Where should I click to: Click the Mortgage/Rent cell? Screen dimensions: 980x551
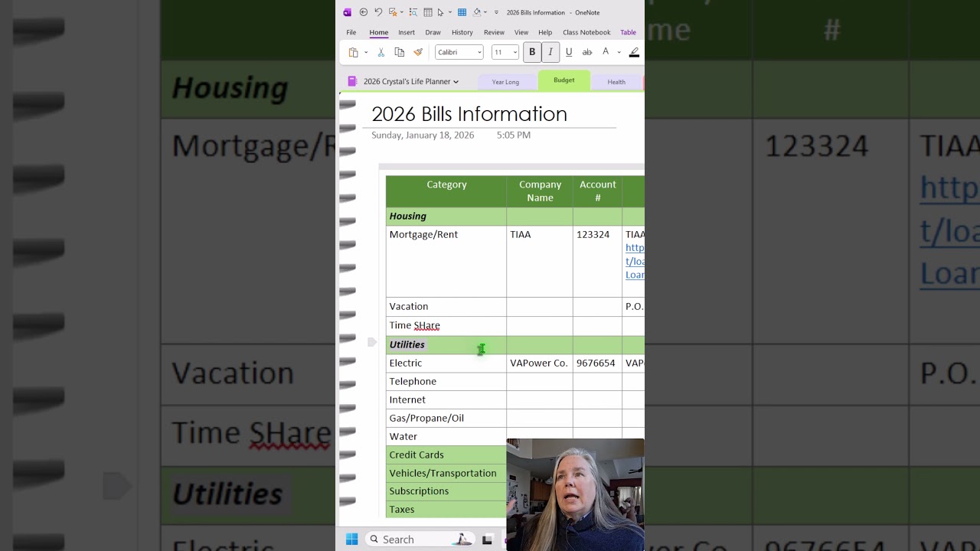(x=446, y=261)
